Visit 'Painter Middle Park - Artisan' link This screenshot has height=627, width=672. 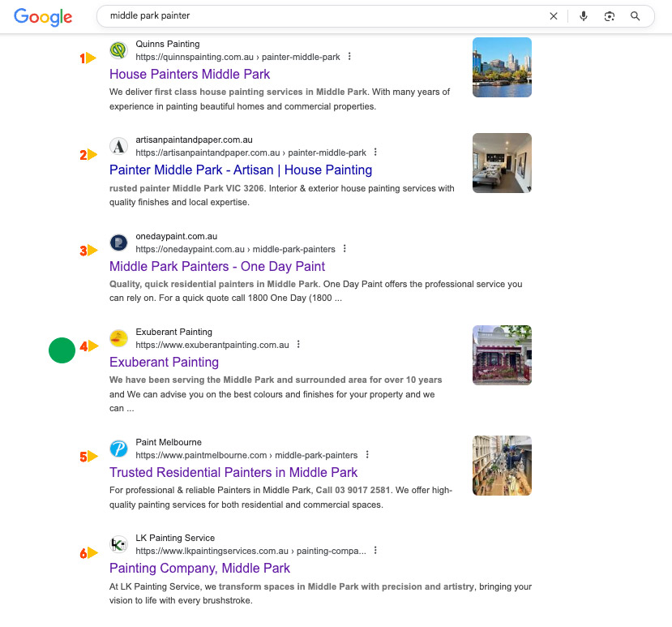point(241,170)
